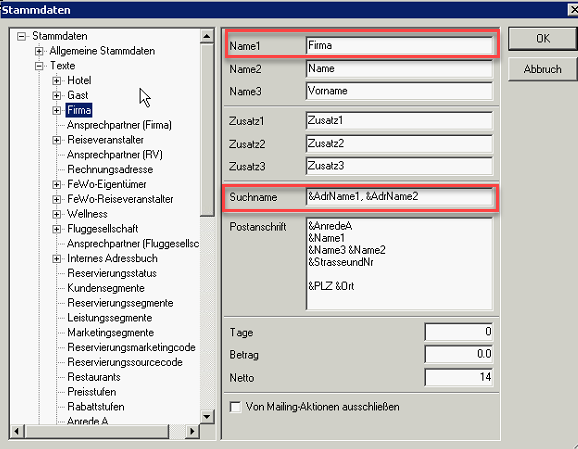Select Rabattstufen in the tree
Screen dimensions: 578x449
[95, 407]
